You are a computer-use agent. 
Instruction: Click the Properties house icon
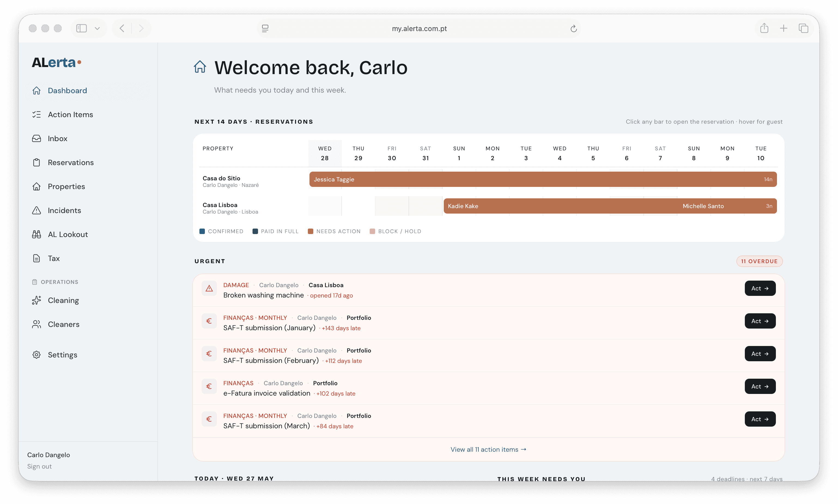click(x=36, y=186)
